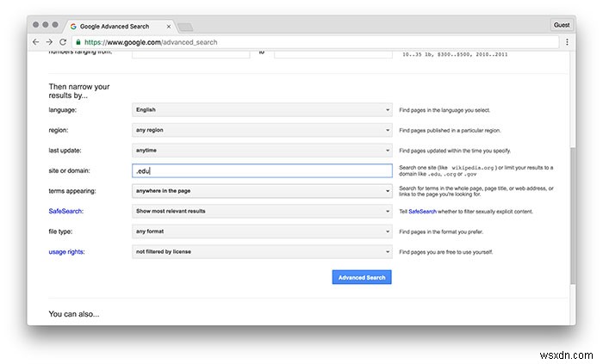The image size is (603, 364).
Task: Click the macOS red close window button
Action: tap(36, 25)
